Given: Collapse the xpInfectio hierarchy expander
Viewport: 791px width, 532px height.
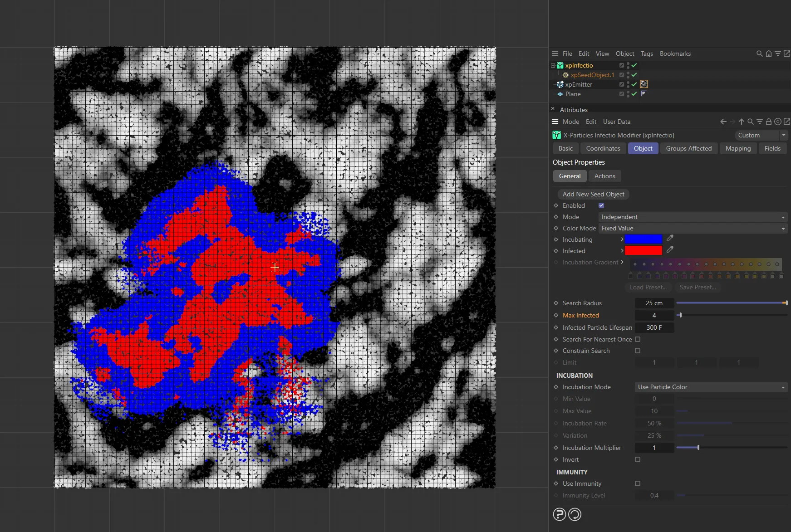Looking at the screenshot, I should click(552, 65).
